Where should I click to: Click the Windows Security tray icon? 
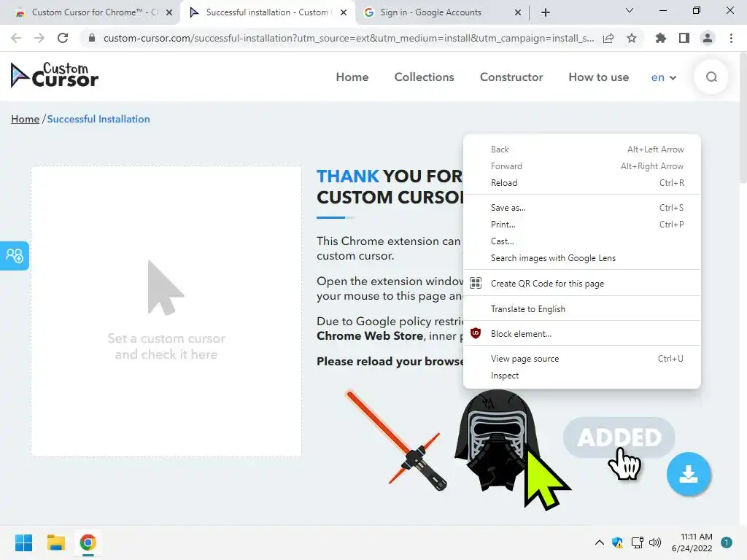(x=617, y=542)
